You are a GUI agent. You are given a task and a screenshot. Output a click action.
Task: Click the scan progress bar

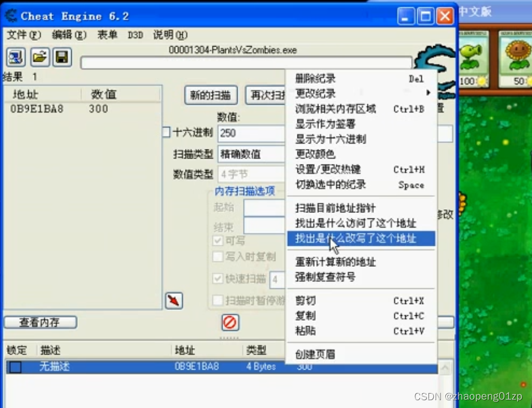247,63
